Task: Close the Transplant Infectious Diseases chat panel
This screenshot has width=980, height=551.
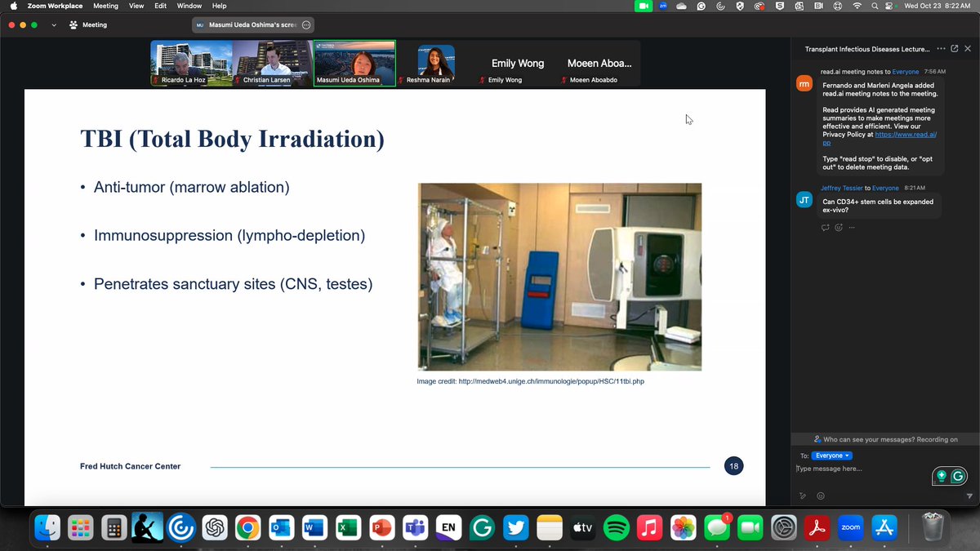Action: [966, 49]
